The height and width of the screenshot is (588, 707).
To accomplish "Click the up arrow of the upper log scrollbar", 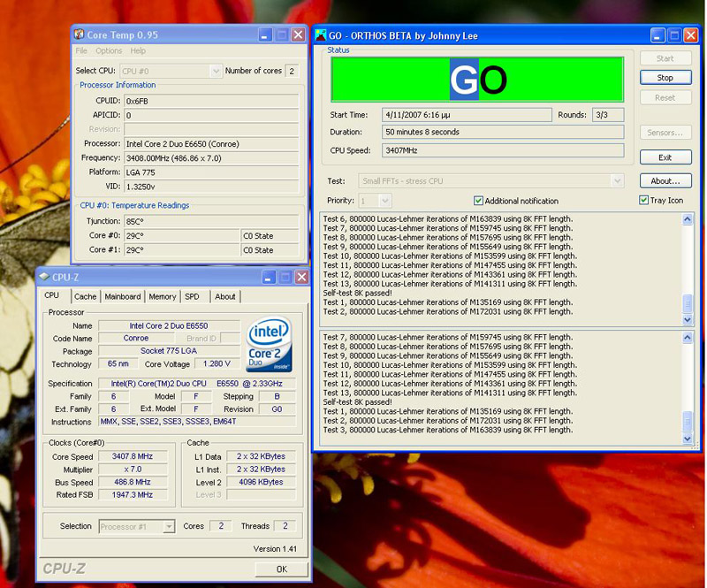I will pos(688,219).
